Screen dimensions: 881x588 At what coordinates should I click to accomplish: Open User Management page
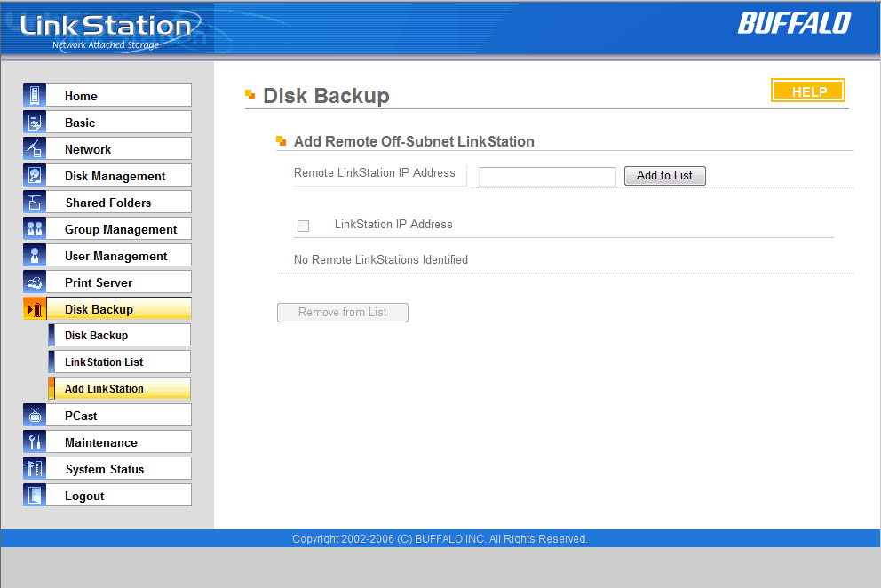(118, 256)
